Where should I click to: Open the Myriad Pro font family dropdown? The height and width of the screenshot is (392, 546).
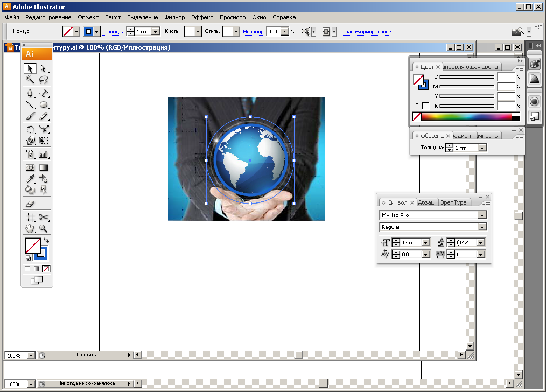coord(482,215)
